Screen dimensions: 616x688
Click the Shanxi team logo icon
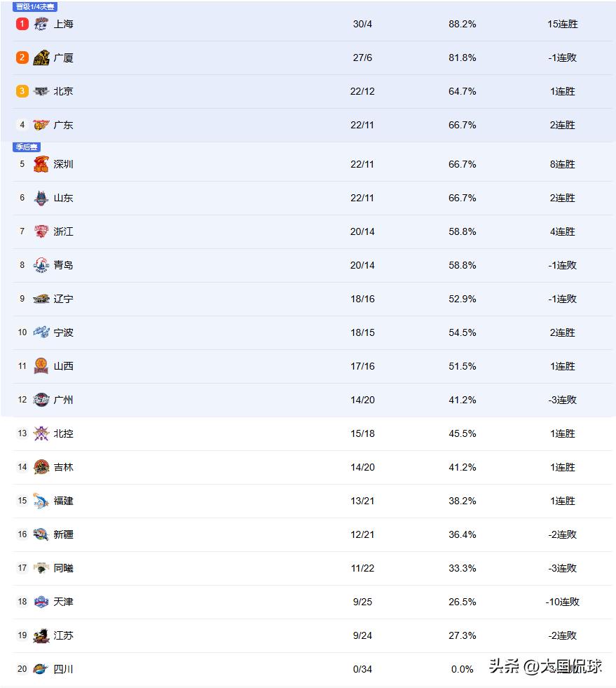pyautogui.click(x=41, y=366)
